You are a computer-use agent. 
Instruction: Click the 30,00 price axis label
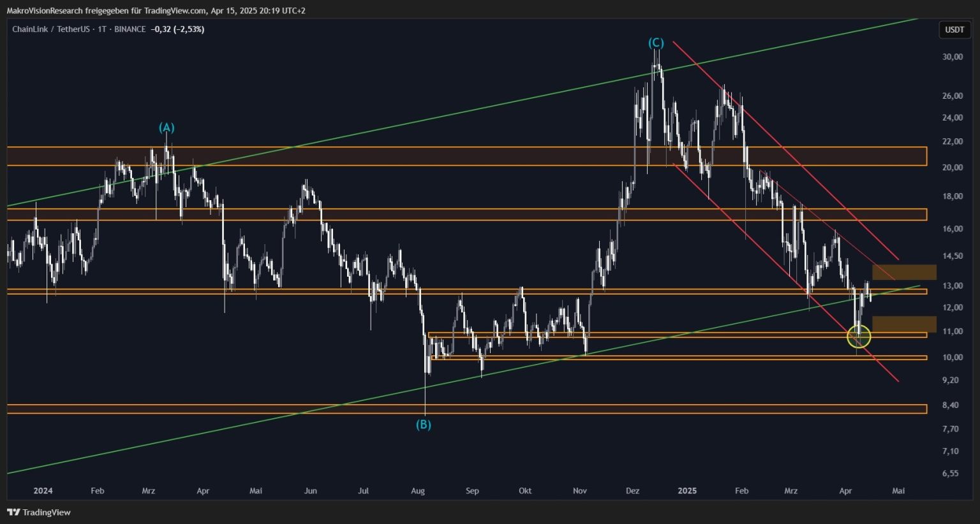click(x=953, y=57)
